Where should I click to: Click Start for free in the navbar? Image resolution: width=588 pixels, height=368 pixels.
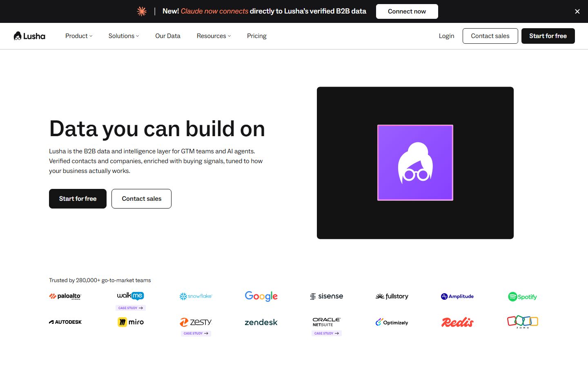(x=548, y=36)
